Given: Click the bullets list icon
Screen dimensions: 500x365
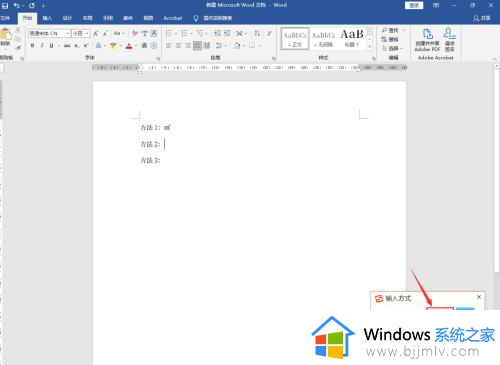Looking at the screenshot, I should point(170,33).
